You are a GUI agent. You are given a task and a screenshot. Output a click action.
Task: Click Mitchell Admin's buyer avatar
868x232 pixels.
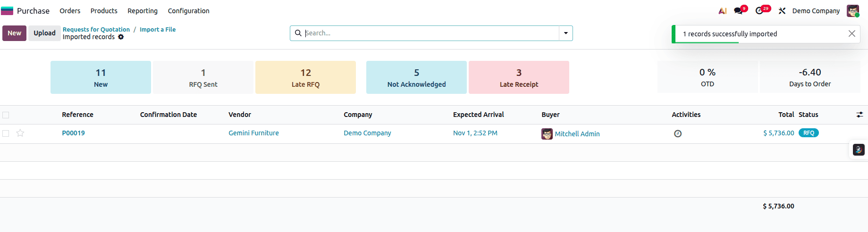pyautogui.click(x=547, y=134)
